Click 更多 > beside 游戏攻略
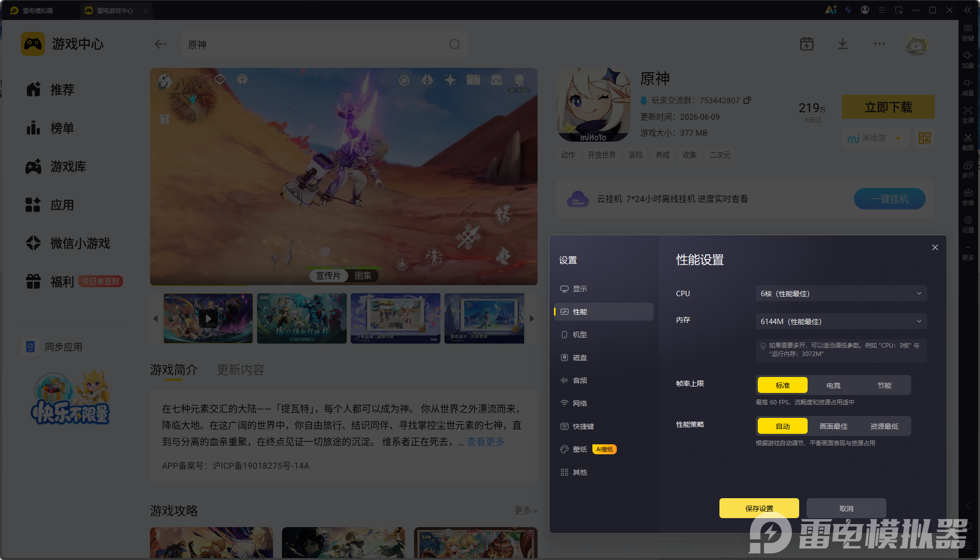The height and width of the screenshot is (560, 980). pyautogui.click(x=526, y=510)
